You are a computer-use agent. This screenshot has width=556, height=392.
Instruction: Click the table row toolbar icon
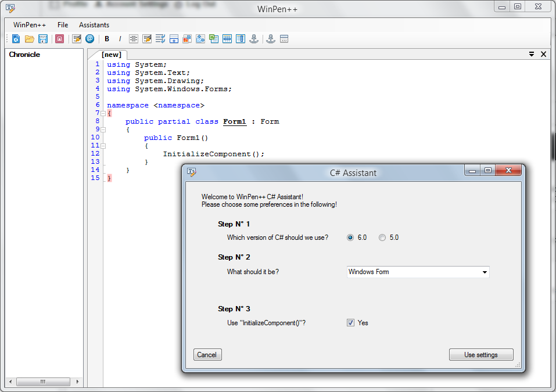point(227,39)
